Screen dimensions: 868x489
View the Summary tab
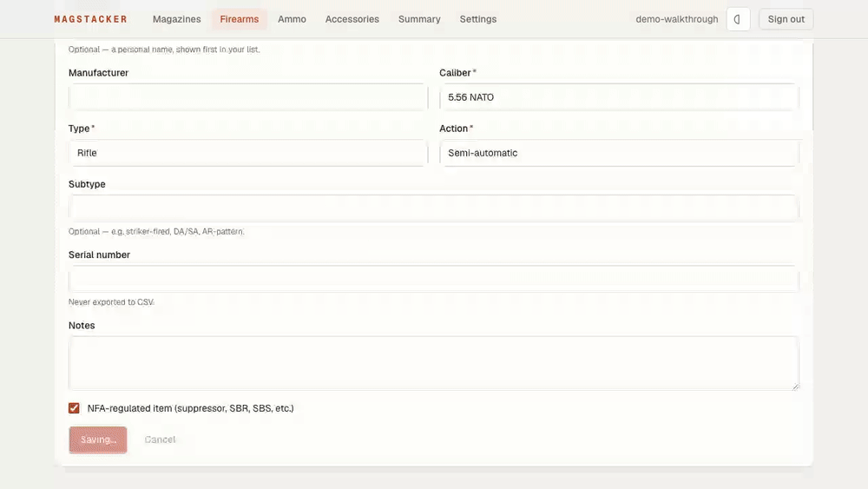[x=419, y=19]
